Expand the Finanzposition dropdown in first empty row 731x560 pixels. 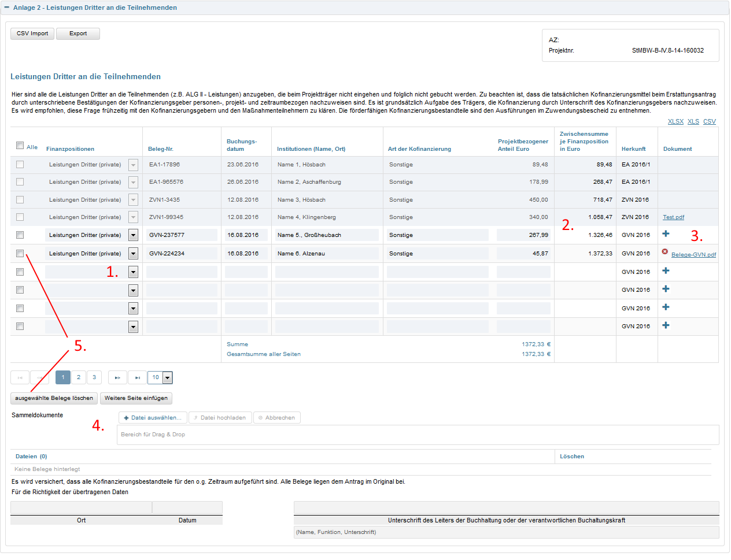133,272
